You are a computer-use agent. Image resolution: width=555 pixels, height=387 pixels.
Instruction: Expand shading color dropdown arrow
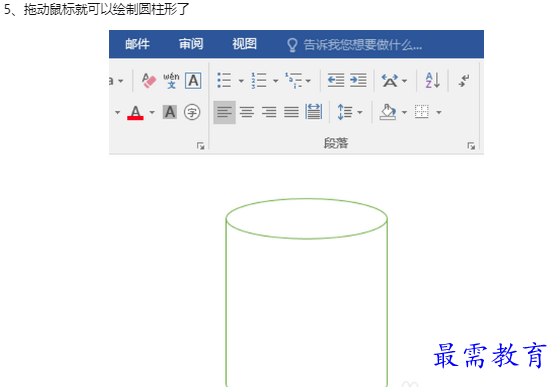[x=404, y=113]
